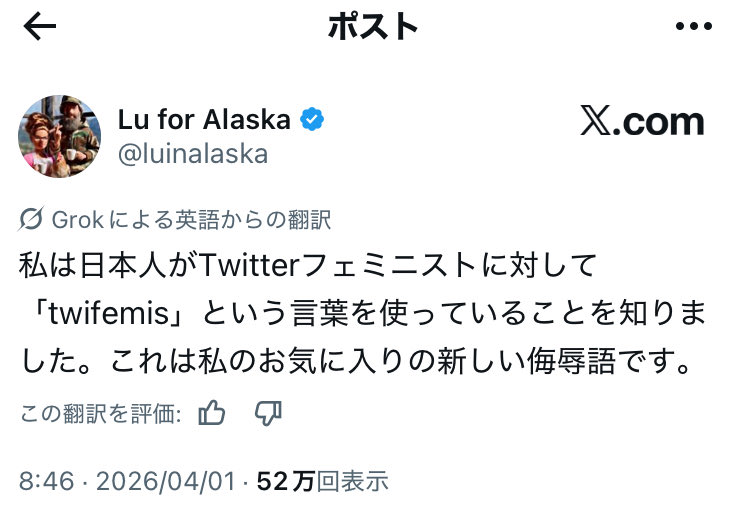Click the X.com logo
Viewport: 750px width, 510px height.
(x=642, y=122)
